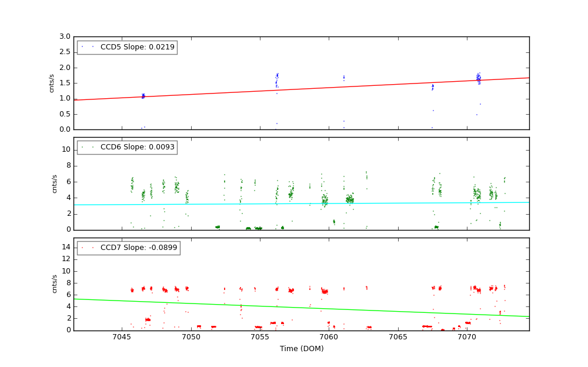
Task: Click the 14 y-axis tick in CCD7 panel
Action: click(x=66, y=247)
